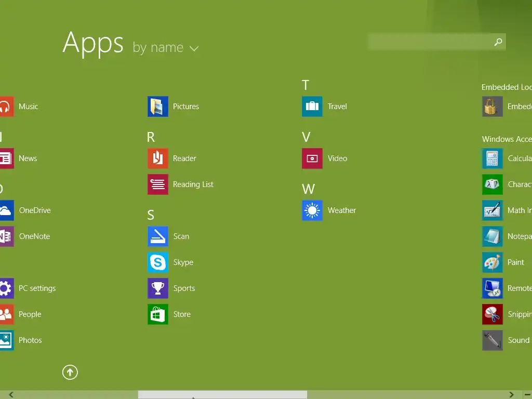Click the scrollbar left arrow
This screenshot has height=399, width=532.
pyautogui.click(x=11, y=395)
